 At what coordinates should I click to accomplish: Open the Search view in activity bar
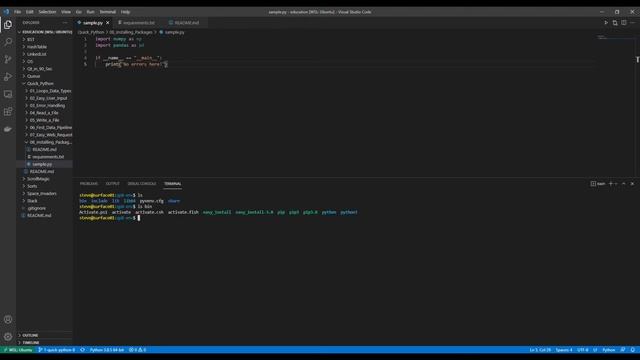tap(8, 42)
